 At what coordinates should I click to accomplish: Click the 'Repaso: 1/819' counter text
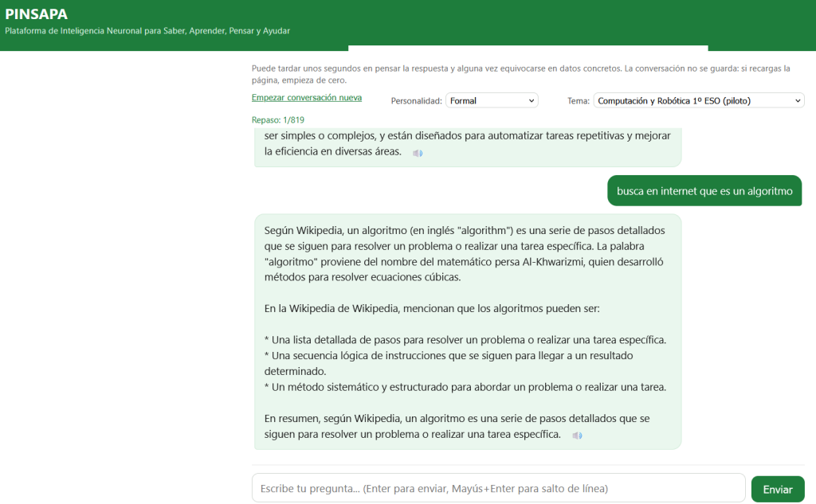click(x=278, y=120)
